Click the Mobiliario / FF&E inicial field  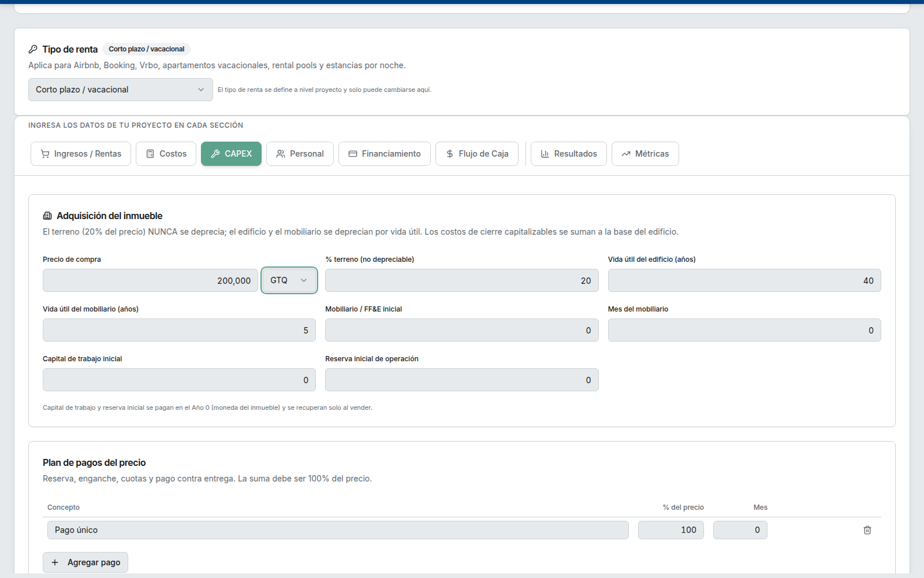(x=462, y=330)
